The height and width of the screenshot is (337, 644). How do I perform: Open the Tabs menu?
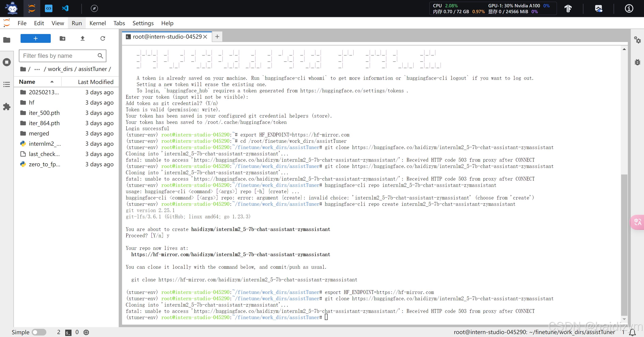119,23
